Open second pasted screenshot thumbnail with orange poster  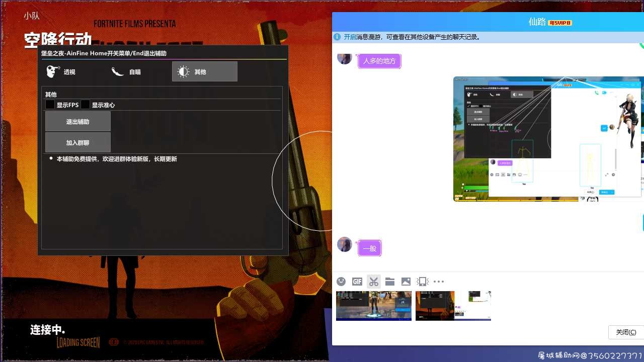click(x=453, y=306)
